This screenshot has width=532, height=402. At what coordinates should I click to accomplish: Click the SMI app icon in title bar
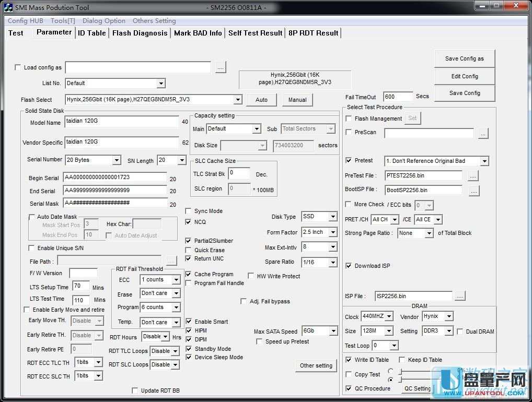pyautogui.click(x=8, y=7)
